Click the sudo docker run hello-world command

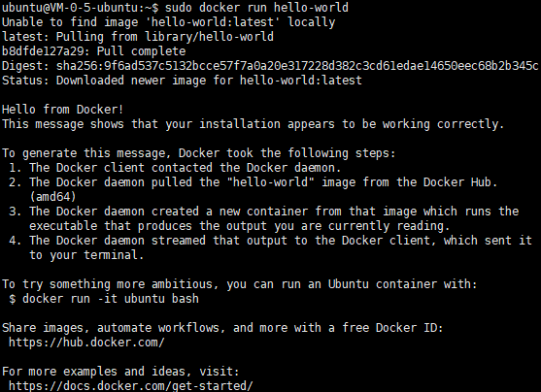[x=256, y=7]
